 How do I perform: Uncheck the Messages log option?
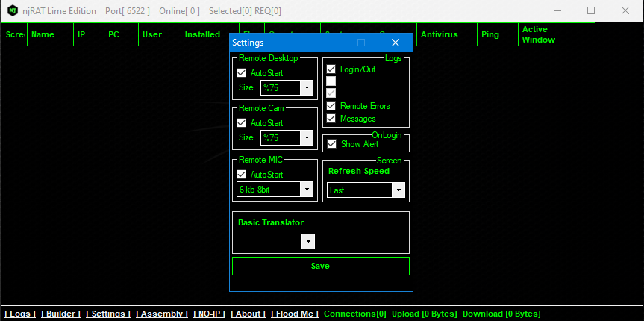click(x=331, y=119)
